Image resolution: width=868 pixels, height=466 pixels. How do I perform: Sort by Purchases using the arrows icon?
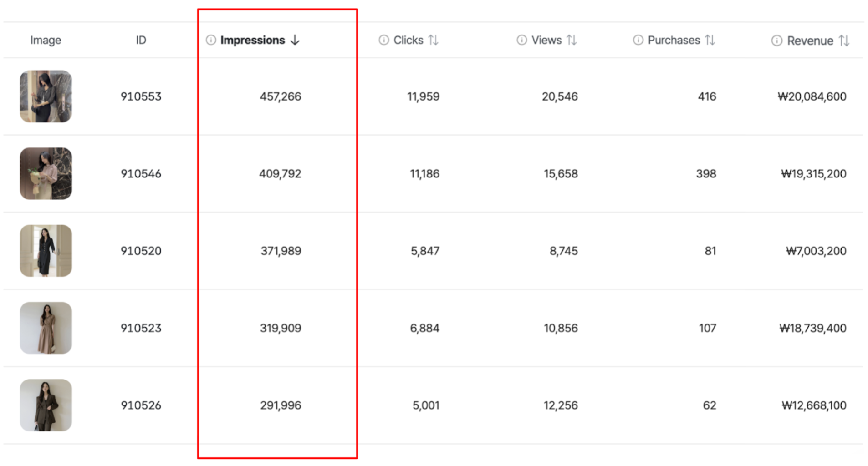coord(710,40)
